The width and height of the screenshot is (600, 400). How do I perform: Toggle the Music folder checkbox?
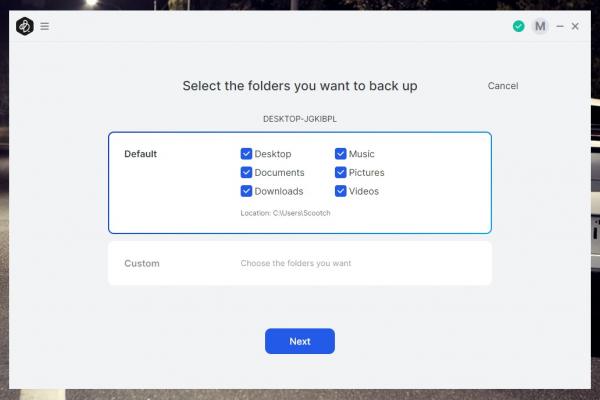pos(340,154)
